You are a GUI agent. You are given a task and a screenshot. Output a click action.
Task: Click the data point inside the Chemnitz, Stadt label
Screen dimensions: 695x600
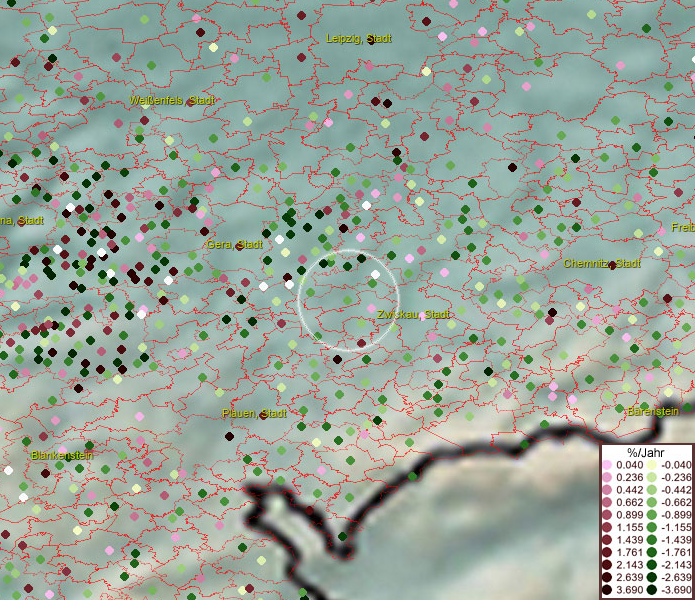coord(613,265)
